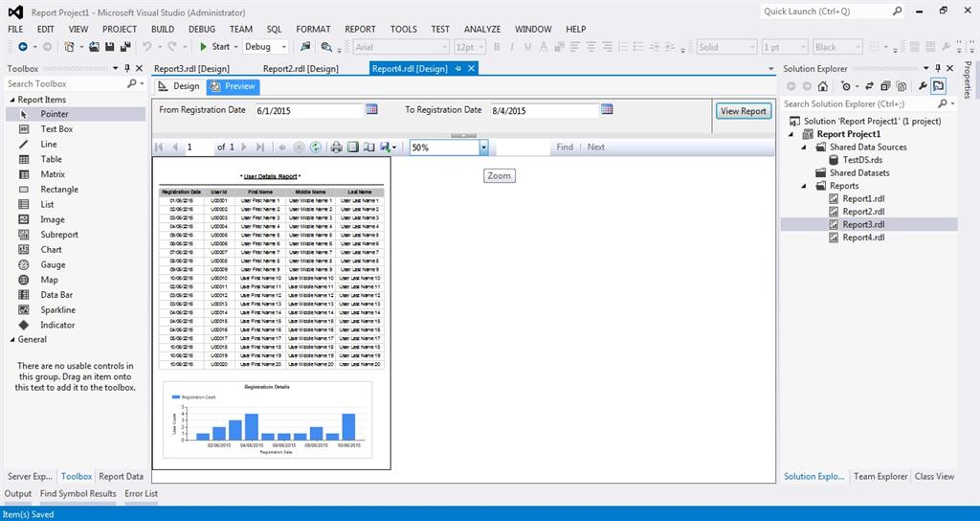
Task: Click the Print report icon
Action: 336,147
